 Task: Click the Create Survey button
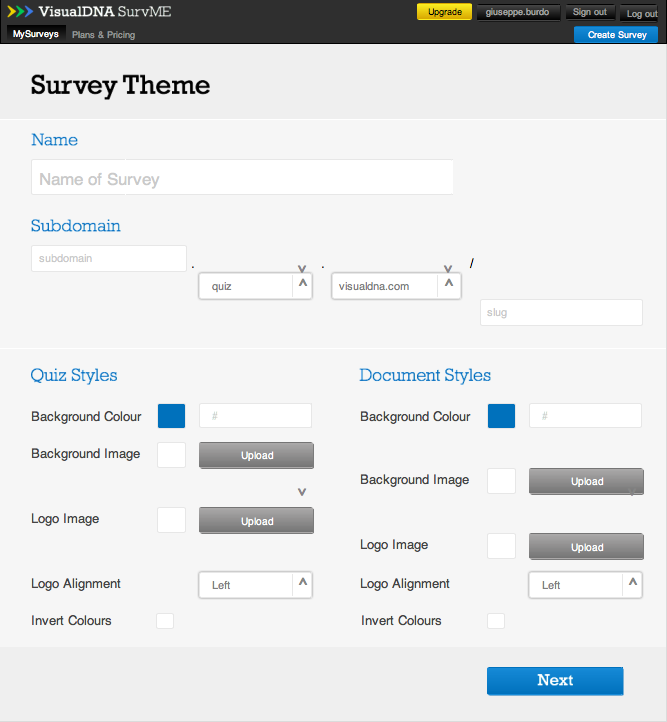pos(616,35)
